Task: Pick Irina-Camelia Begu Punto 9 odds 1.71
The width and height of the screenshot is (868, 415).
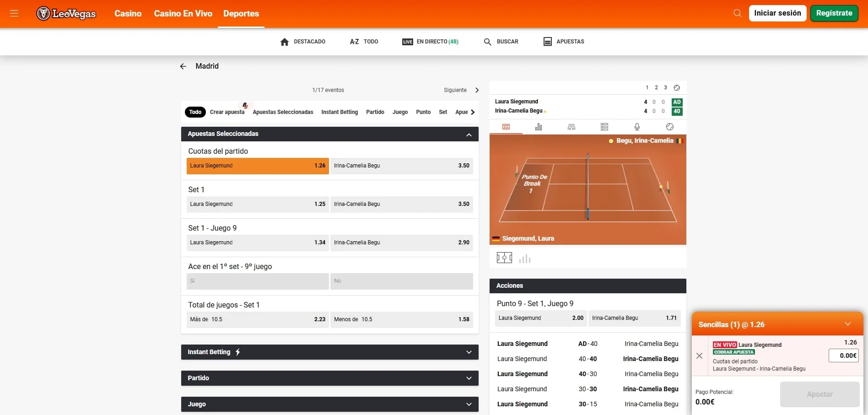Action: pos(635,318)
